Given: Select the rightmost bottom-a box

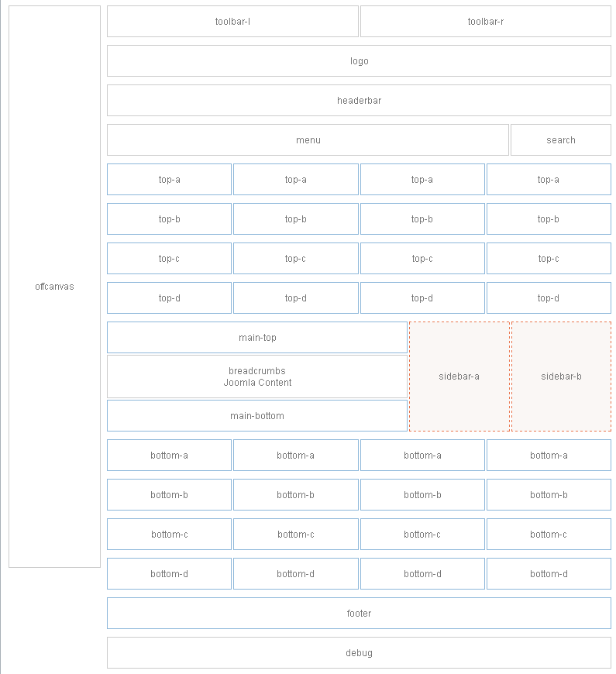Looking at the screenshot, I should point(548,456).
